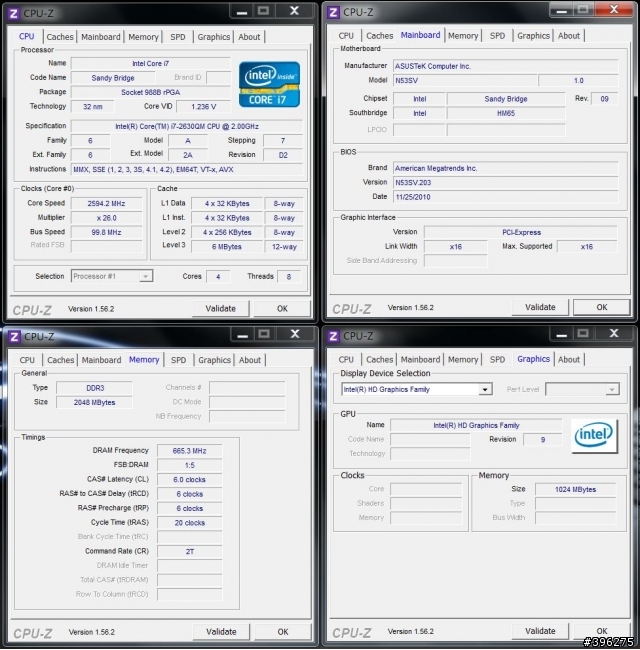Select About tab in Mainboard window
640x650 pixels.
pos(569,36)
